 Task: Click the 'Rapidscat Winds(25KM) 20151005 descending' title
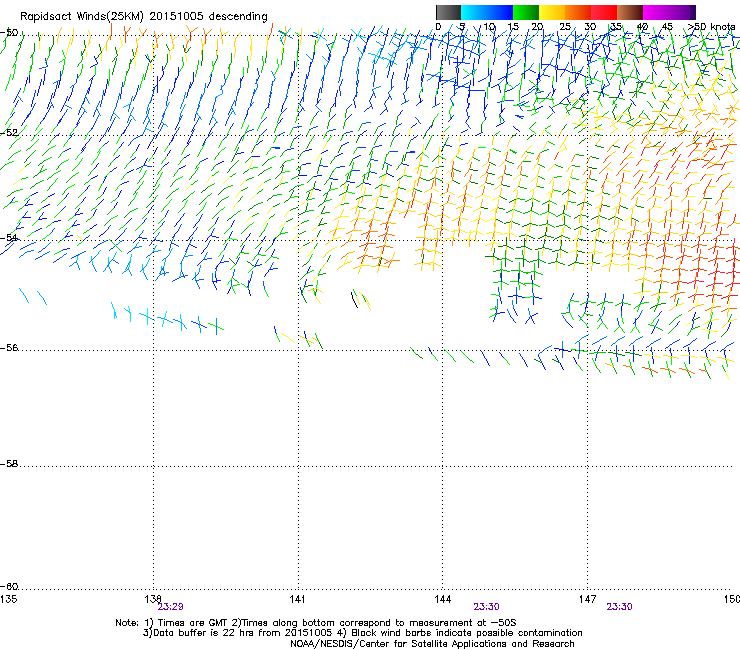(x=143, y=17)
